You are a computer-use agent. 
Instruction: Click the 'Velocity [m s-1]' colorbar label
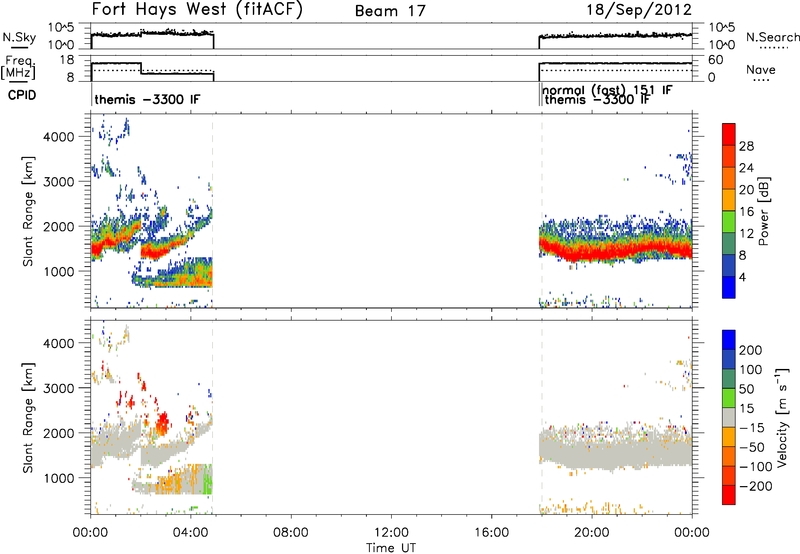[x=782, y=417]
